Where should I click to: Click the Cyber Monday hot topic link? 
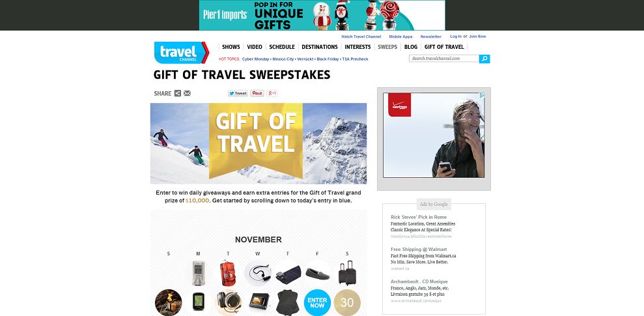click(x=255, y=59)
